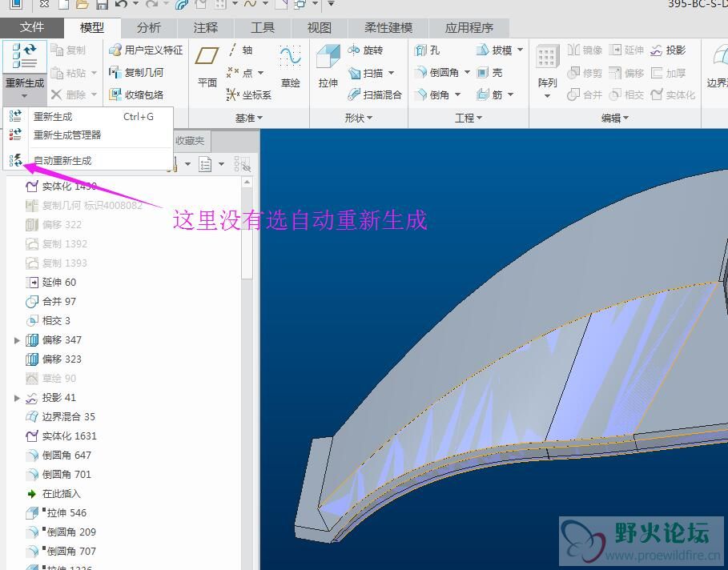Select the 拉伸 extrude tool
This screenshot has width=728, height=570.
coord(328,65)
